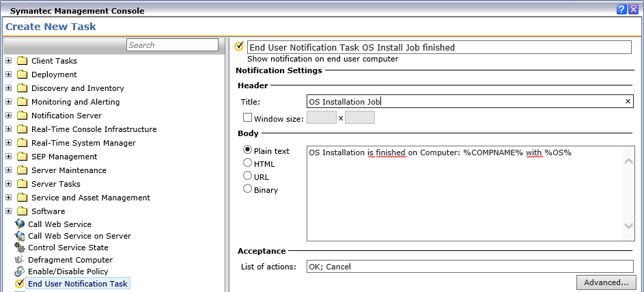Select the URL body radio button
This screenshot has width=644, height=292.
248,176
